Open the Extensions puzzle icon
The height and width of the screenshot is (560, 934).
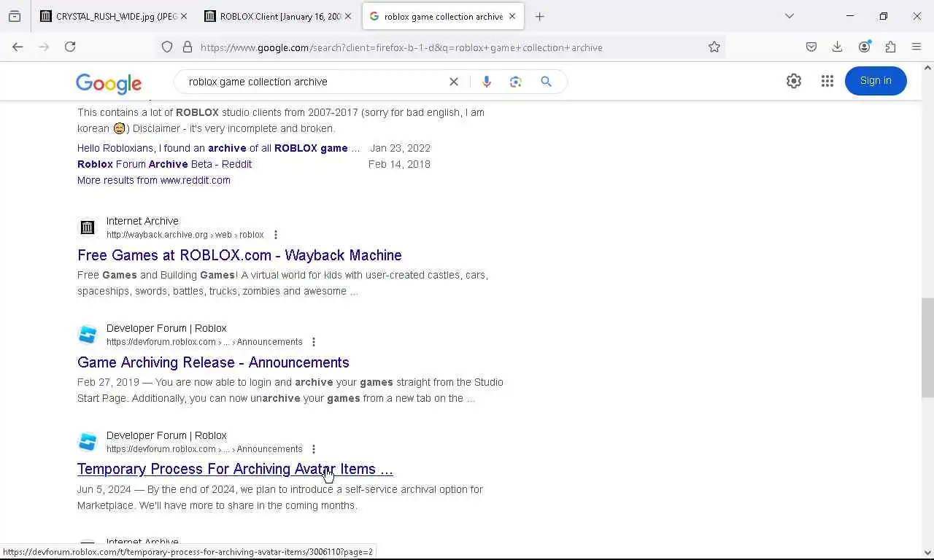(890, 47)
